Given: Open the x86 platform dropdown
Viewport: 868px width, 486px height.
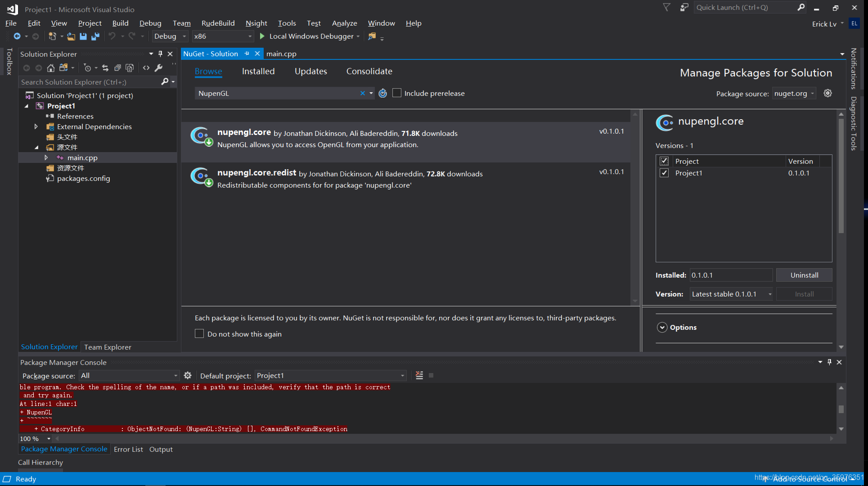Looking at the screenshot, I should 223,36.
